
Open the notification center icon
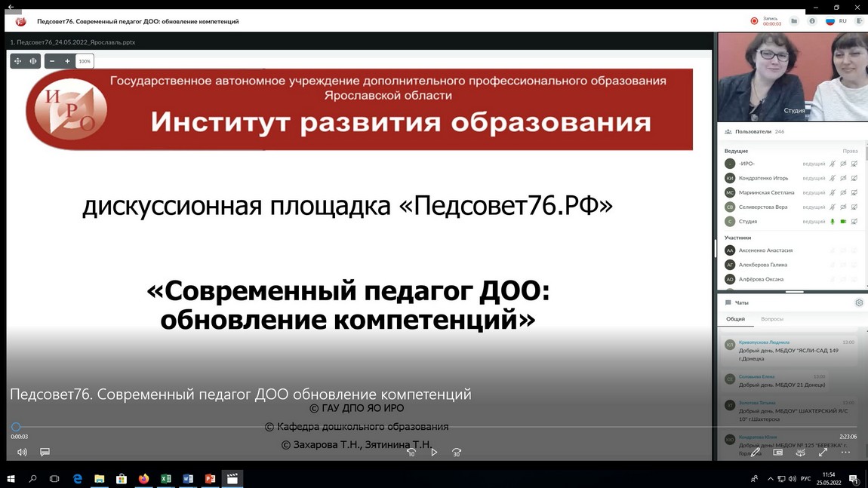point(854,479)
